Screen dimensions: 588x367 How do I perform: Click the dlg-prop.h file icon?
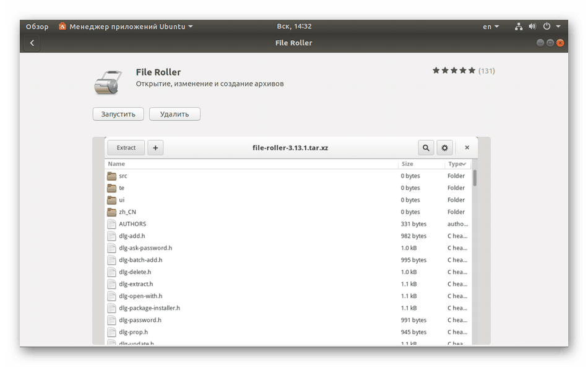click(111, 332)
